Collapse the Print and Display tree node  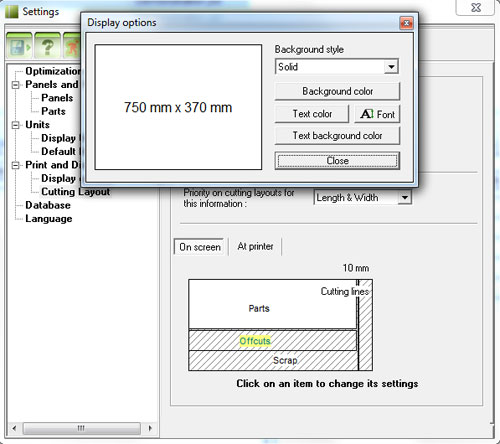tap(15, 165)
